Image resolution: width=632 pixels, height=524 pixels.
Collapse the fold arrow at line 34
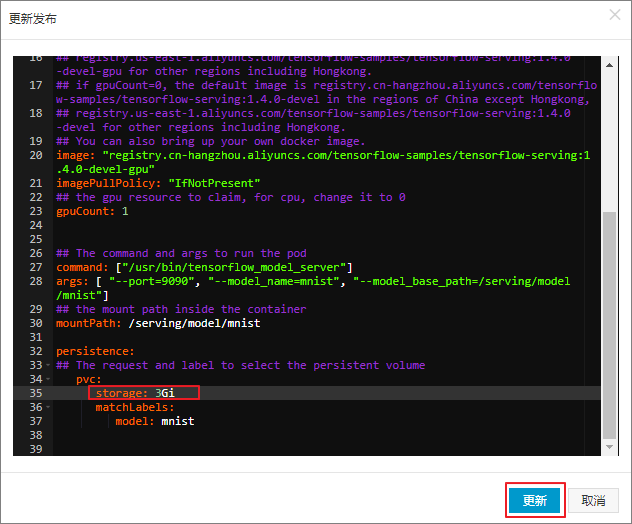click(48, 379)
